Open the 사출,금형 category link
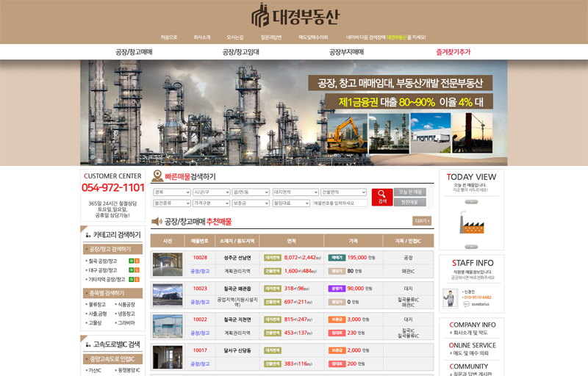 pyautogui.click(x=98, y=314)
